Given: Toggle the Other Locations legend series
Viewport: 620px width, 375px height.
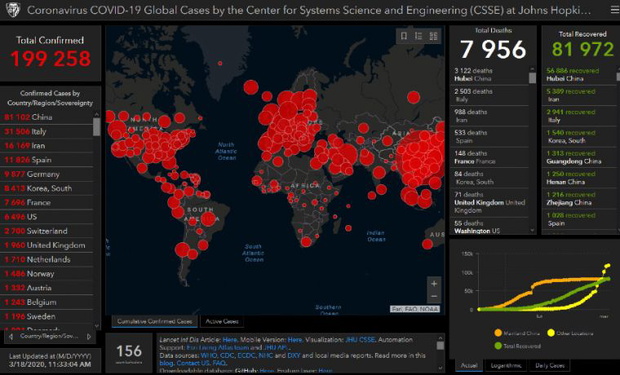Looking at the screenshot, I should [570, 333].
